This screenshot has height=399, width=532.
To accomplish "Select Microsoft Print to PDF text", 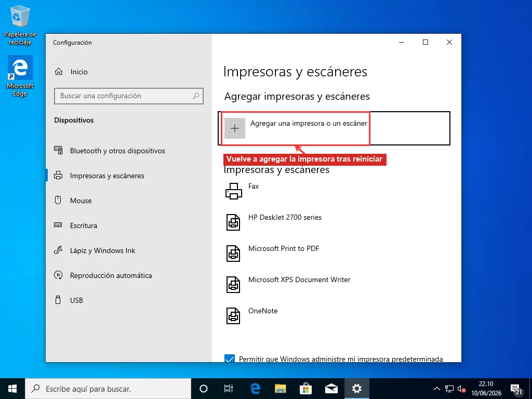I will click(284, 248).
